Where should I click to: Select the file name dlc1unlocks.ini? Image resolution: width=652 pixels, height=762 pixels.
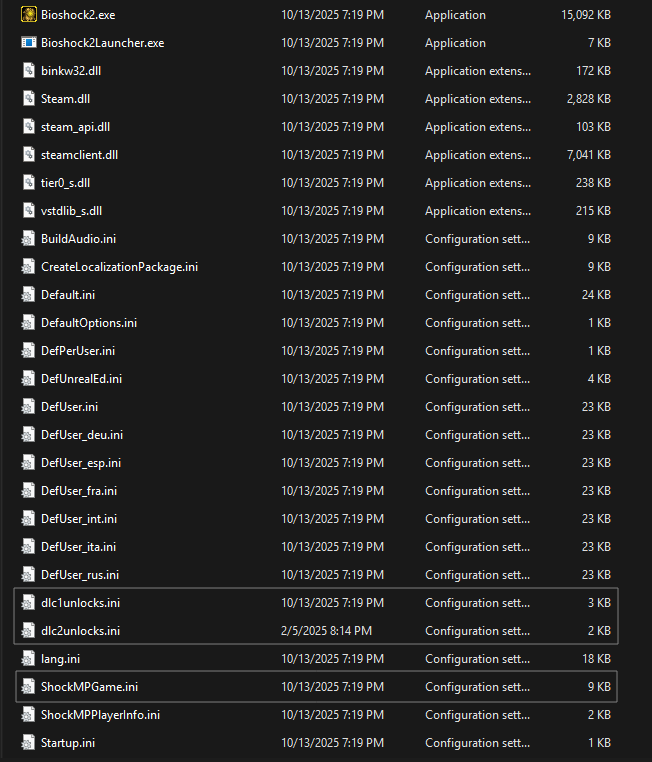[x=81, y=603]
